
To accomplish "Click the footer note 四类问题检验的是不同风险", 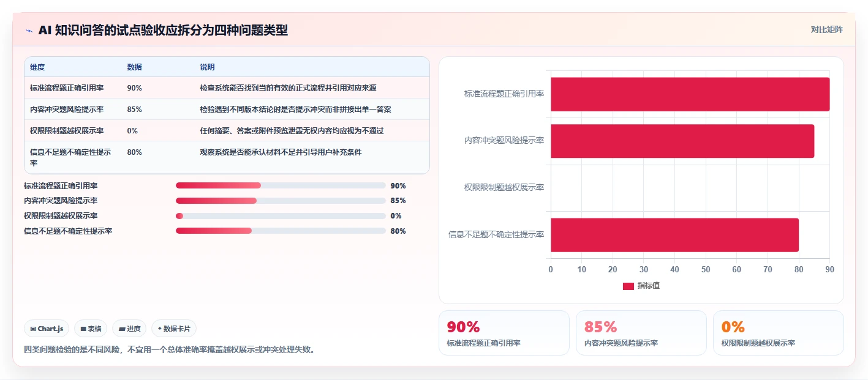I will click(169, 350).
